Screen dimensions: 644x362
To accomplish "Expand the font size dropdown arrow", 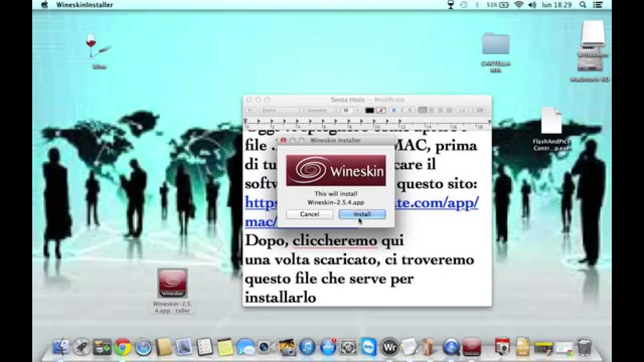I will click(357, 110).
